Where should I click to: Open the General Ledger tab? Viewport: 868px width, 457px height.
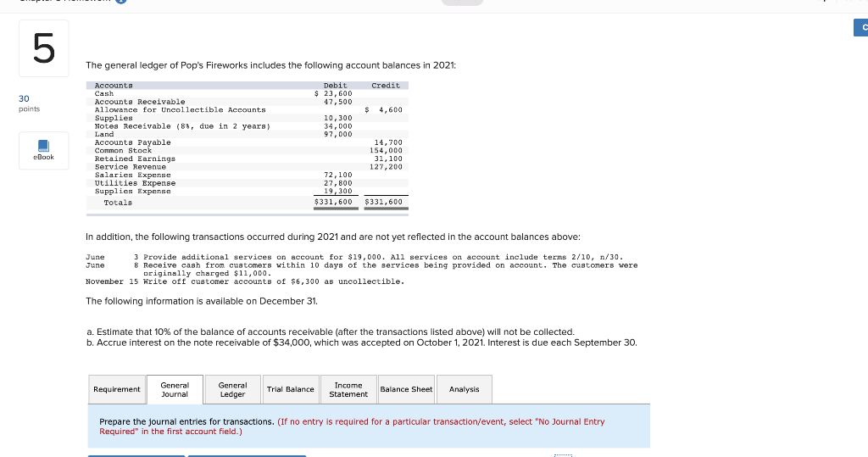pos(232,389)
